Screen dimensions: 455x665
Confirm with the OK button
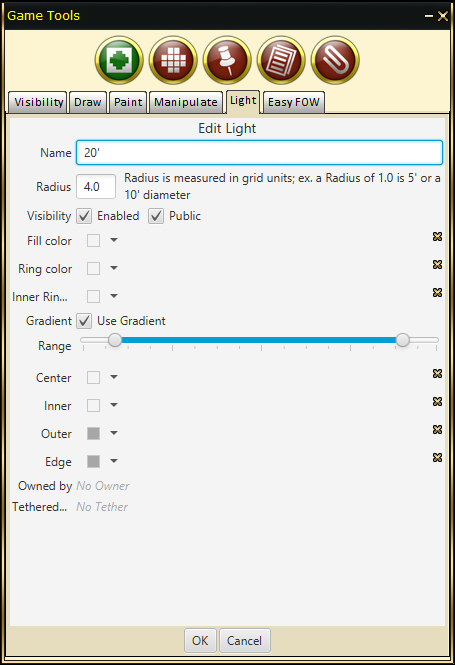point(200,640)
